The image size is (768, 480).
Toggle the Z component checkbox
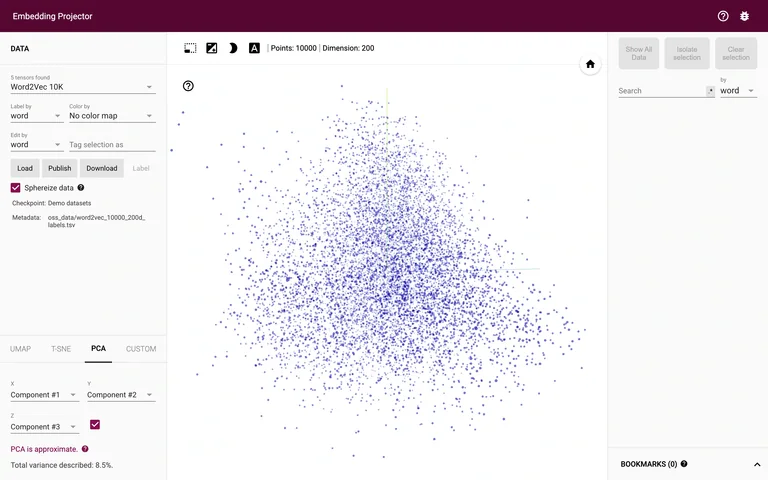pos(95,425)
